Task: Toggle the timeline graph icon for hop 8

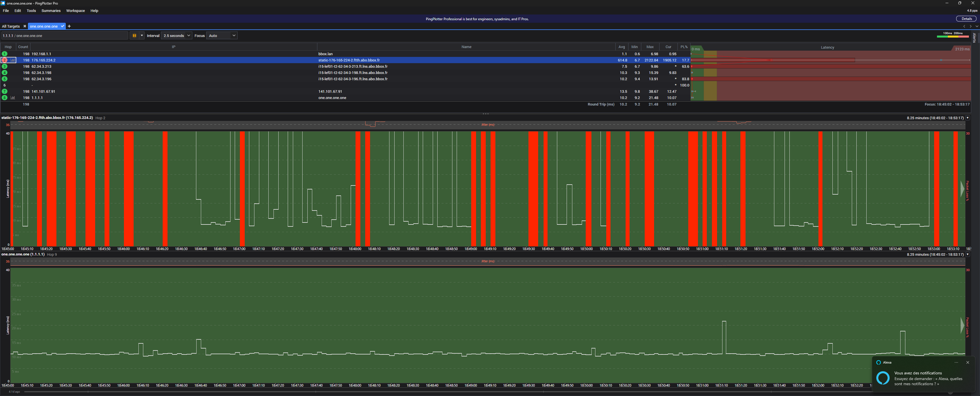Action: point(13,98)
